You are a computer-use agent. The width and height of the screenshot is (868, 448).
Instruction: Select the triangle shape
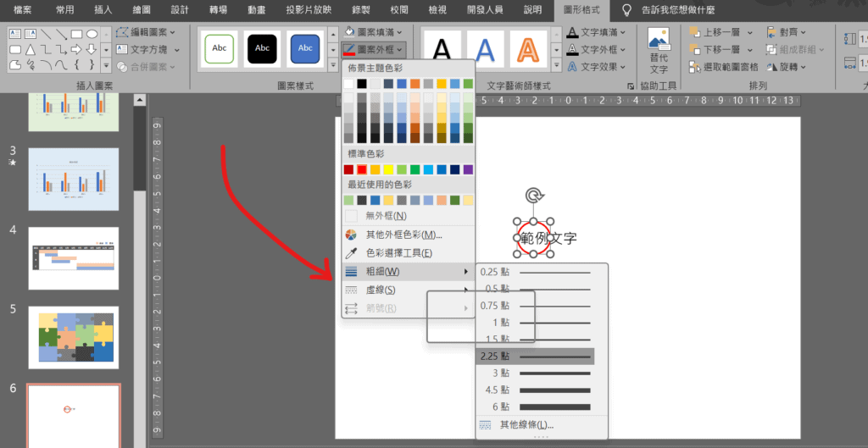31,50
